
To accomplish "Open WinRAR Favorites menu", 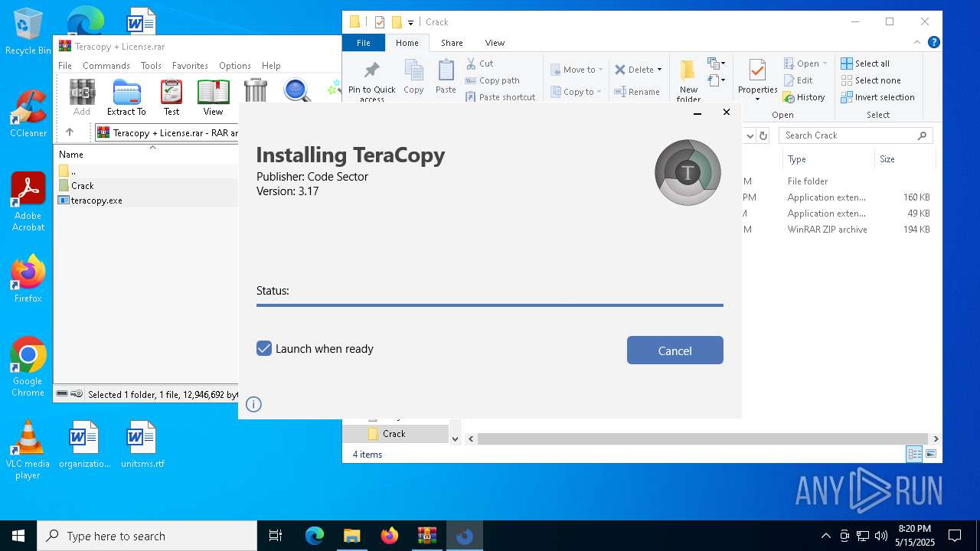I will [190, 66].
